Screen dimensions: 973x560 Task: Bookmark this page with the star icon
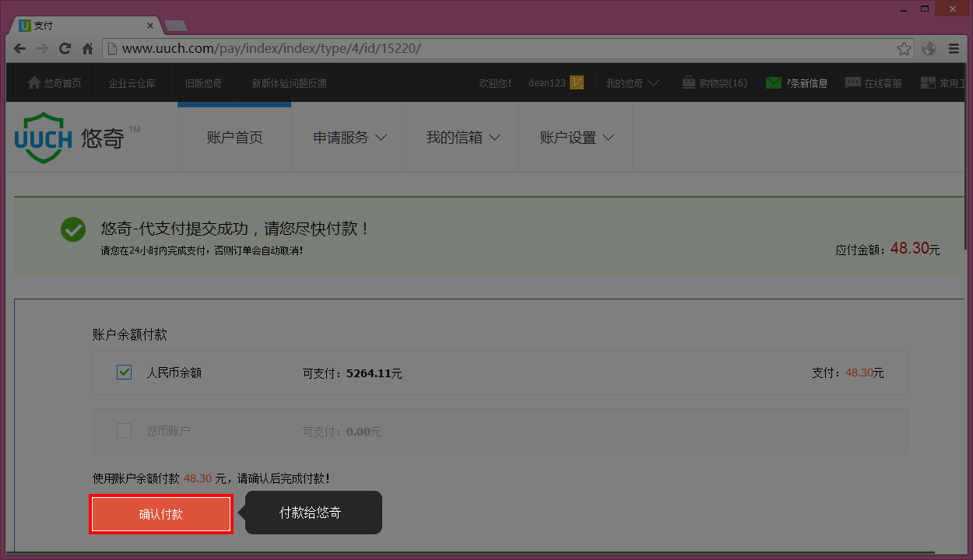click(x=904, y=48)
